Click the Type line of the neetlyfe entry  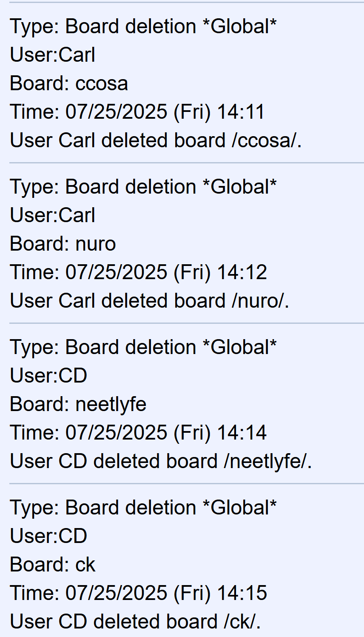coord(143,347)
